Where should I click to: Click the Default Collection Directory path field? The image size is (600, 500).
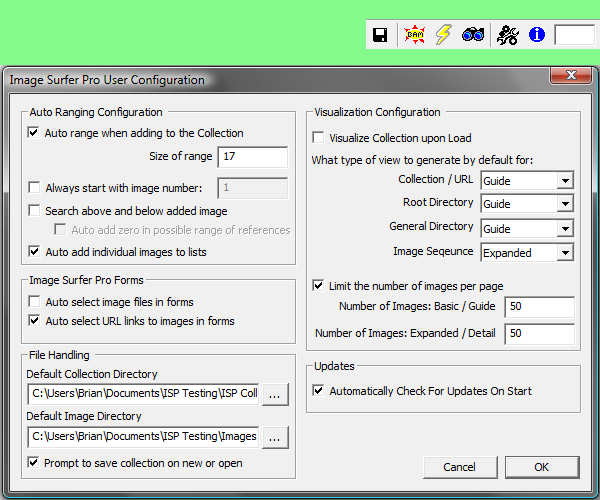(143, 394)
